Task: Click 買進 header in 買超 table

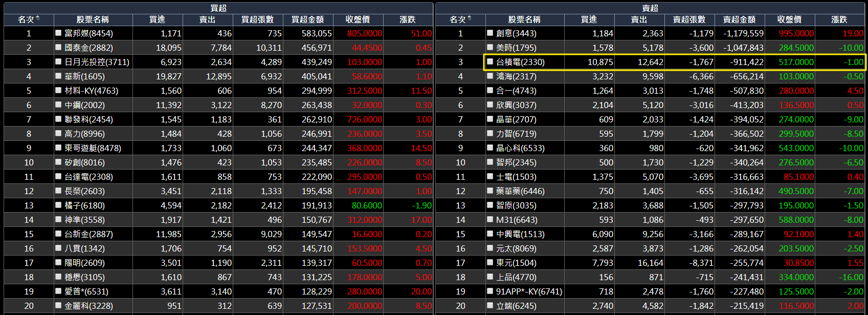Action: pos(158,19)
